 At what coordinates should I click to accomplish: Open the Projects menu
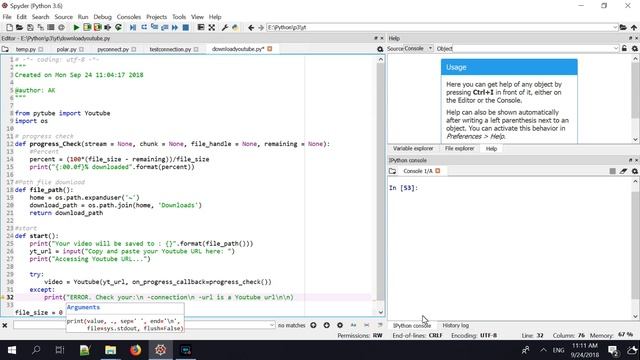pyautogui.click(x=156, y=17)
